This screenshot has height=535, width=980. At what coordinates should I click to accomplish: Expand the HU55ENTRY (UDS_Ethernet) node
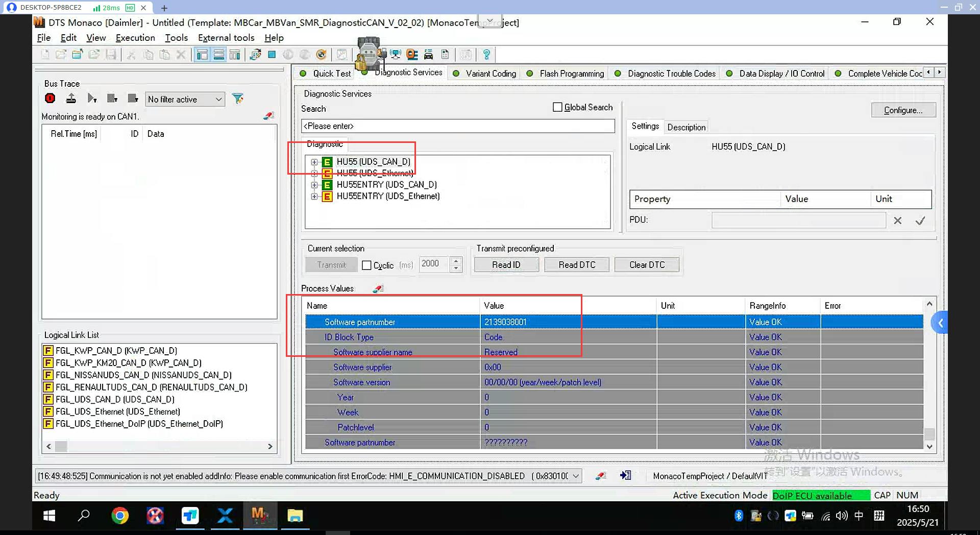[314, 197]
